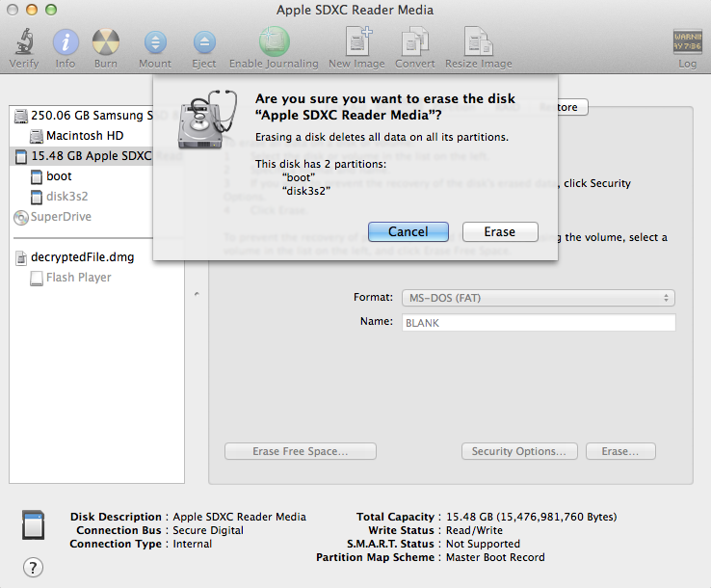Image resolution: width=711 pixels, height=588 pixels.
Task: Click the Burn disc icon
Action: [x=106, y=42]
